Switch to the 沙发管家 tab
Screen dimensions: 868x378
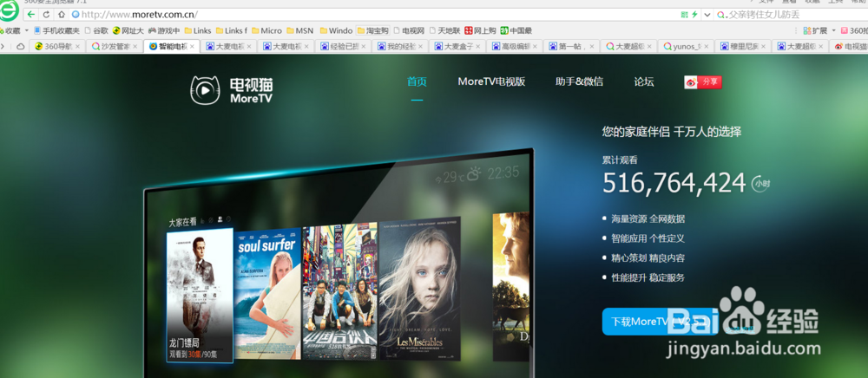[x=115, y=47]
